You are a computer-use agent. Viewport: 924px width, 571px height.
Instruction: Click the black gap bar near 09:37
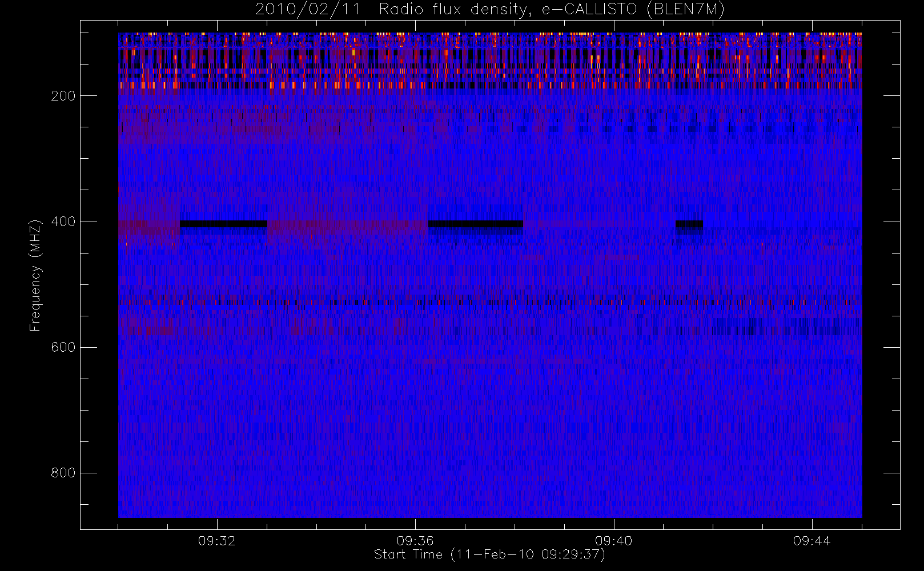(475, 224)
